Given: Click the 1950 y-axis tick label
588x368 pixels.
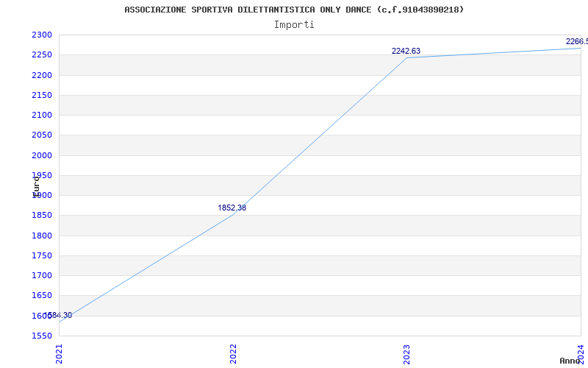Looking at the screenshot, I should pos(42,175).
